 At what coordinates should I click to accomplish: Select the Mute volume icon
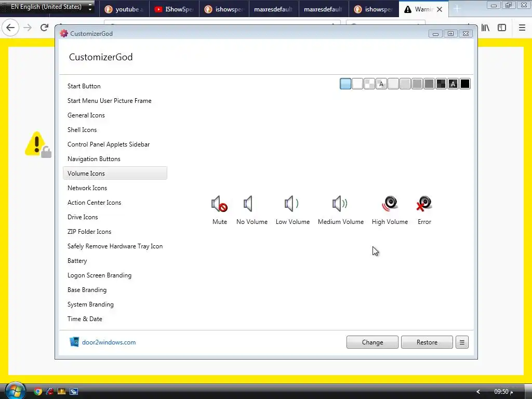219,204
